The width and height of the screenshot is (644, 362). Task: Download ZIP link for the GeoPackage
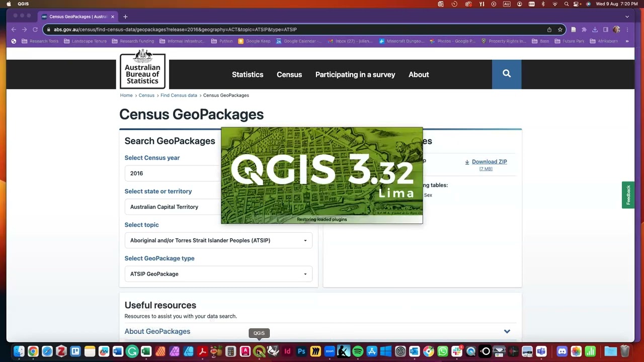coord(489,162)
